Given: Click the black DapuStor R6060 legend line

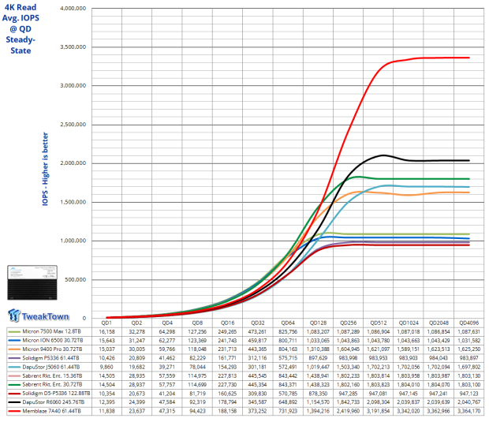Looking at the screenshot, I should (x=14, y=402).
